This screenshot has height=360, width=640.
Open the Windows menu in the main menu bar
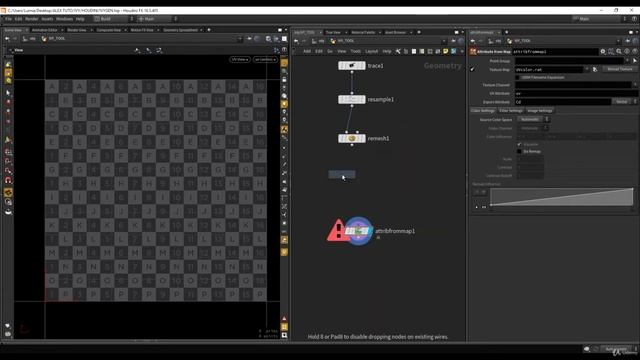pyautogui.click(x=64, y=19)
